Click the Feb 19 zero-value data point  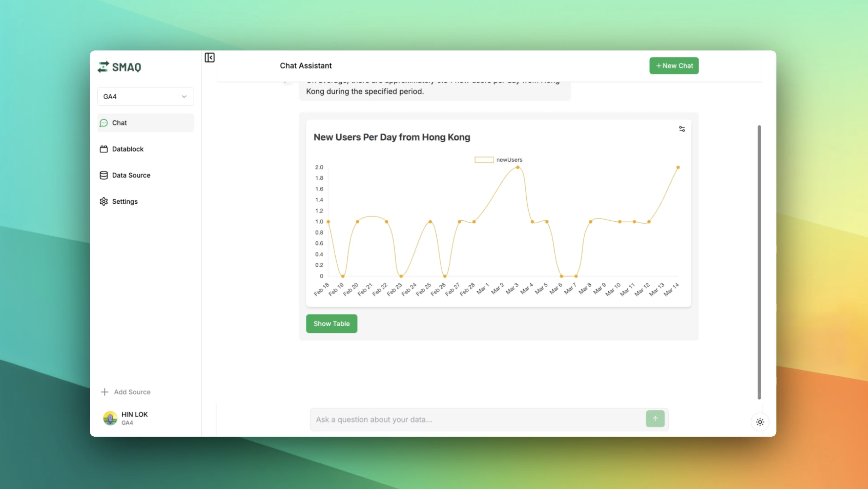click(343, 276)
